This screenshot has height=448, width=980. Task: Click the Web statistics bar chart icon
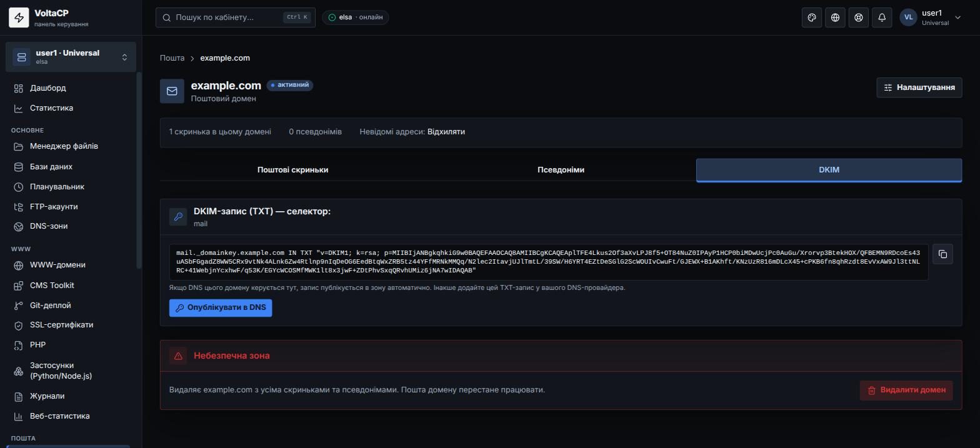[19, 416]
